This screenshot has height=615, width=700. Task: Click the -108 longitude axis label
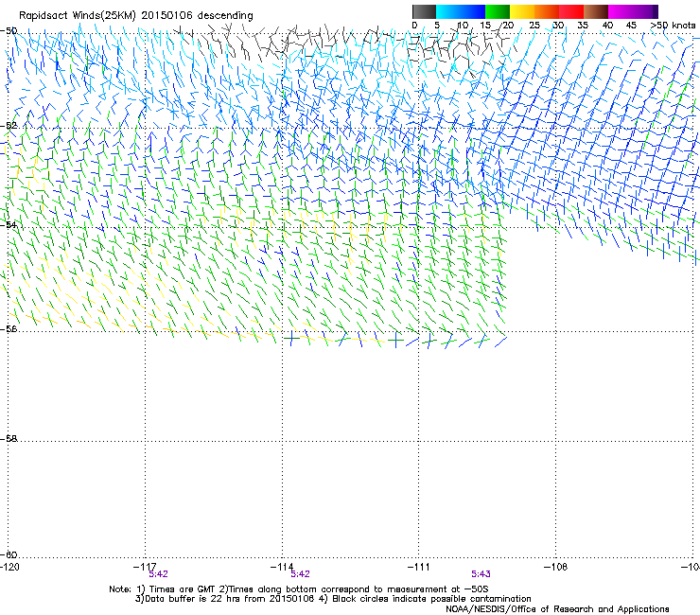pyautogui.click(x=556, y=567)
